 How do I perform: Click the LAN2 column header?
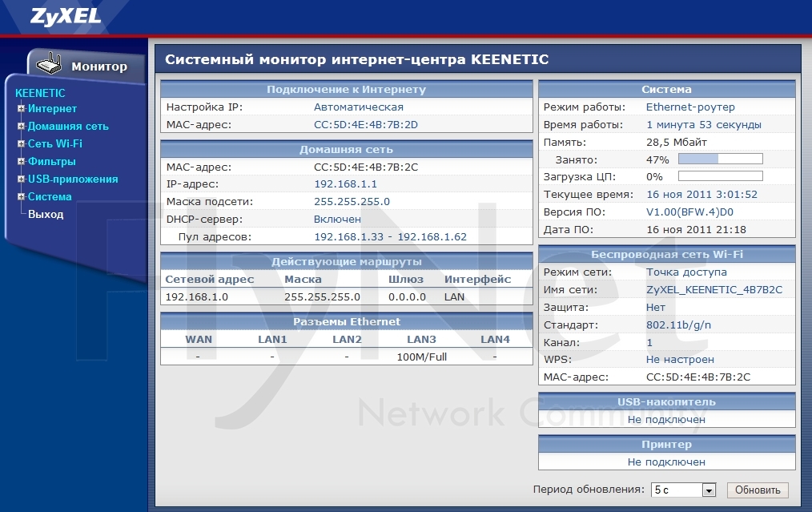(347, 340)
